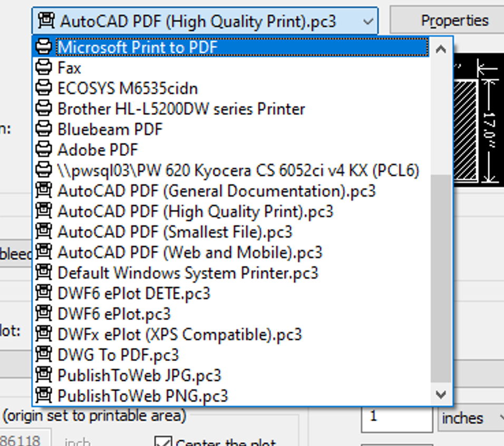Viewport: 504px width, 446px height.
Task: Click the printer list scrollbar thumb
Action: point(441,278)
